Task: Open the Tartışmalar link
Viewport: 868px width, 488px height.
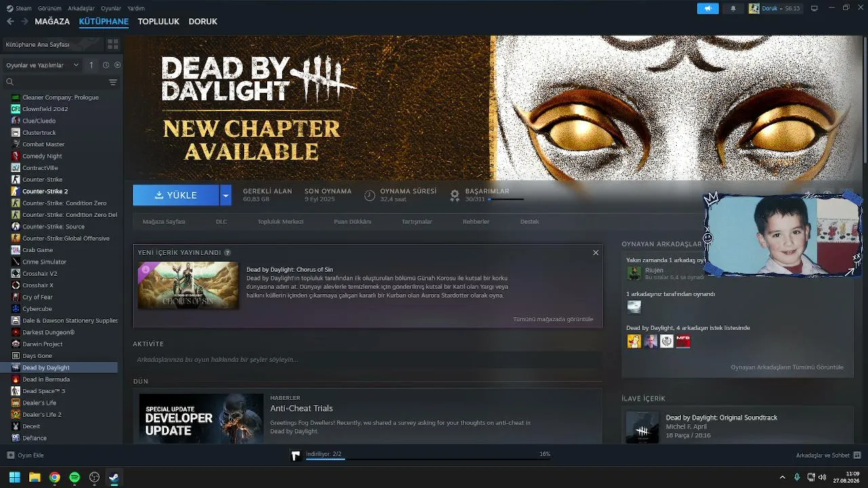Action: pyautogui.click(x=417, y=222)
